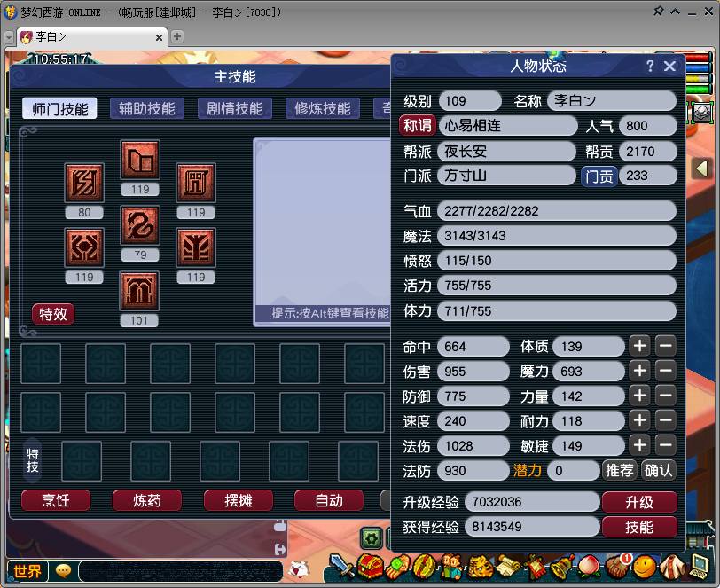This screenshot has height=588, width=720.
Task: Decrease 敏捷 with minus button
Action: tap(665, 445)
